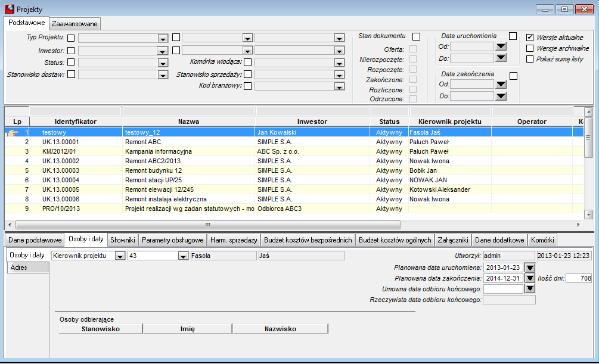Open the Dane dodatkowe tab
This screenshot has height=364, width=599.
499,240
